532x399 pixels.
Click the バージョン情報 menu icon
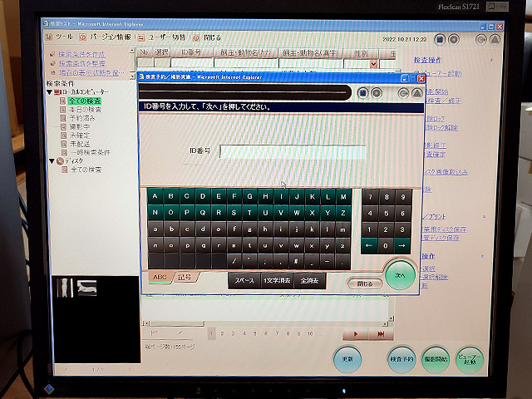(83, 37)
